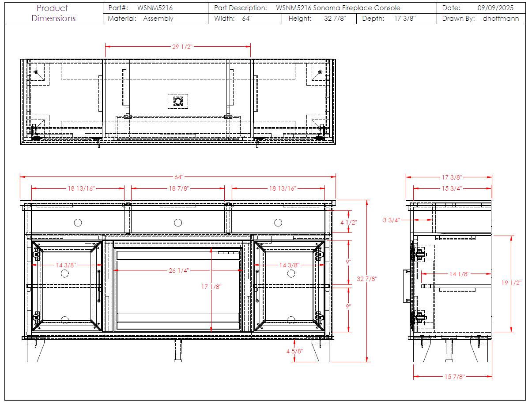Click the 18 7/8" center shelf dimension
Image resolution: width=532 pixels, height=405 pixels.
click(179, 188)
